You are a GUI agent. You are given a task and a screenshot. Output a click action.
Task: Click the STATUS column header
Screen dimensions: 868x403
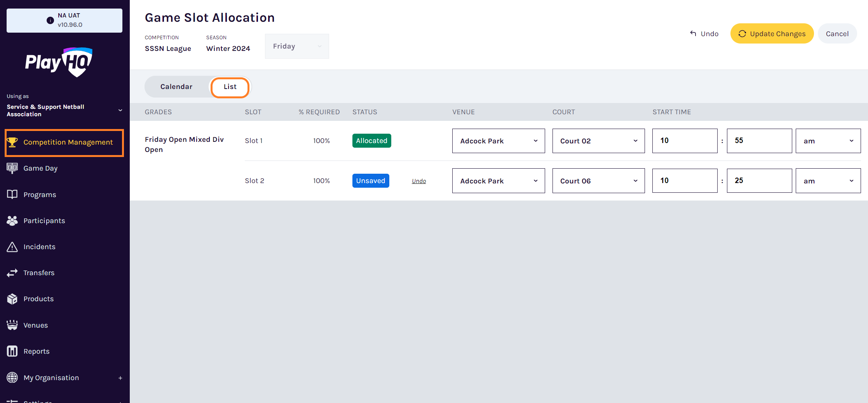[365, 112]
